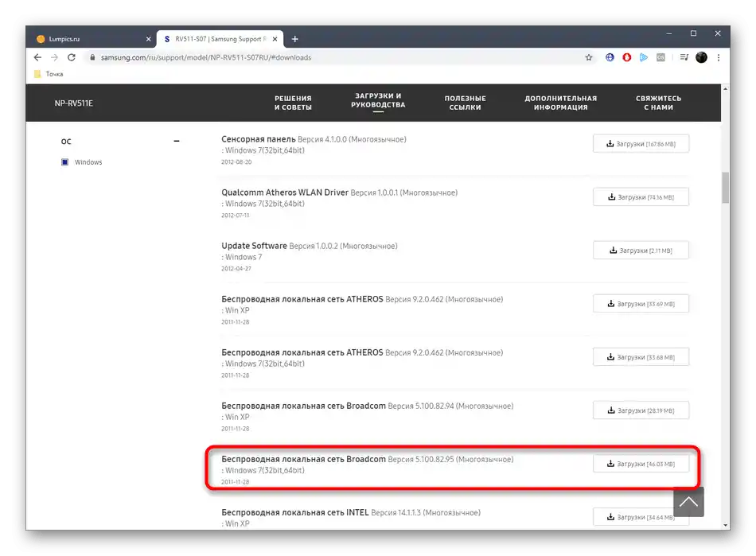Download Update Software 2.11 MB
This screenshot has height=556, width=756.
pos(641,251)
